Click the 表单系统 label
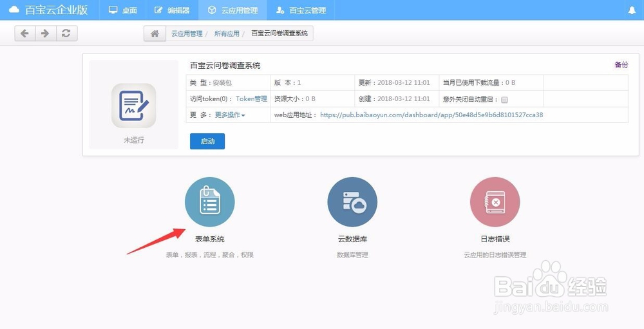 (210, 239)
